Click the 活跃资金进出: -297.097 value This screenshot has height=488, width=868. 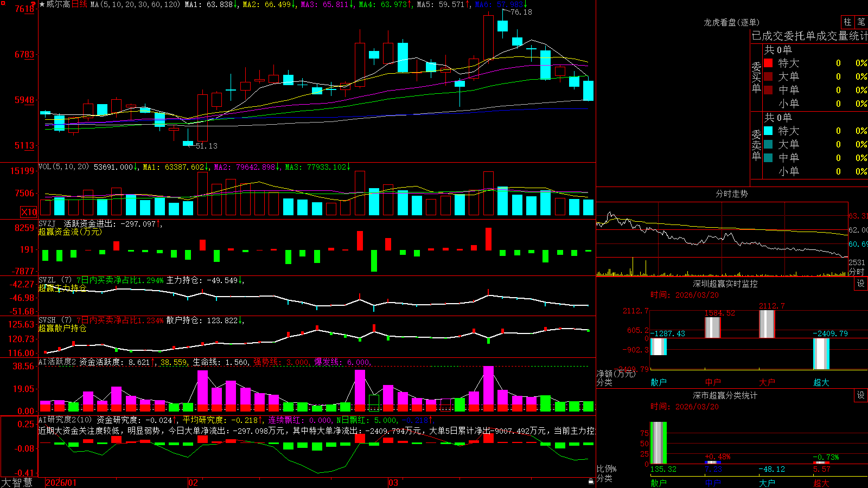click(110, 223)
